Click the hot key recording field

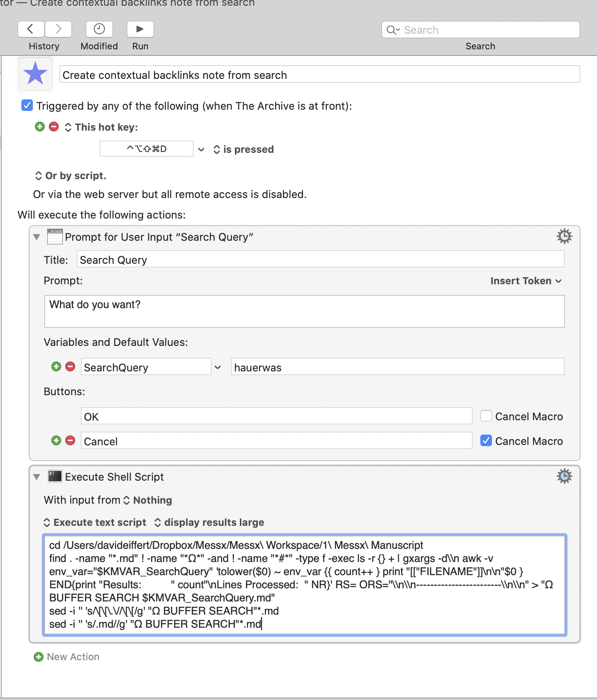(x=147, y=149)
